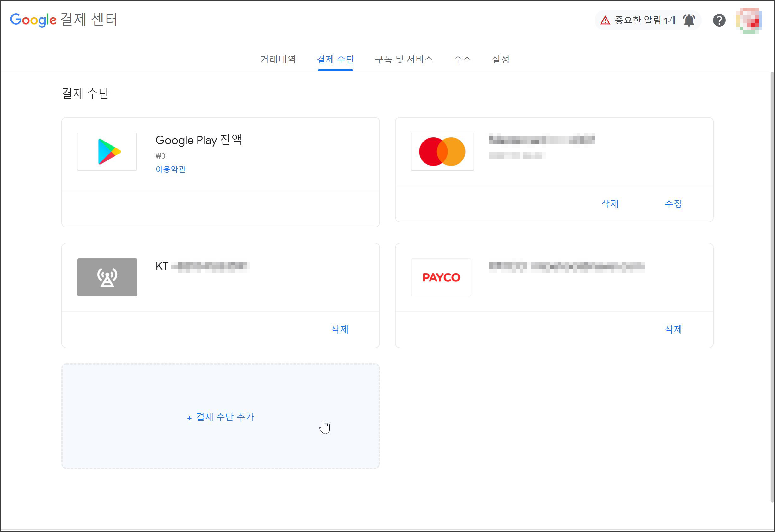This screenshot has height=532, width=775.
Task: Click the red warning triangle icon
Action: [x=605, y=20]
